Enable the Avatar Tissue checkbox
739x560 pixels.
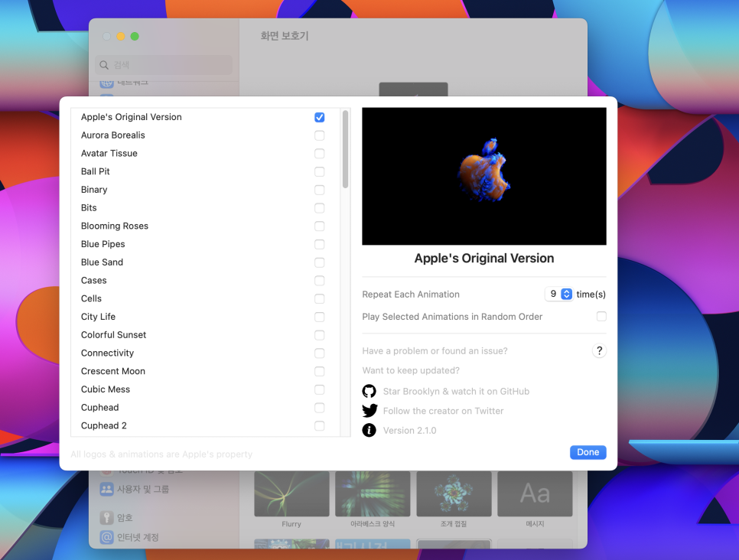320,154
